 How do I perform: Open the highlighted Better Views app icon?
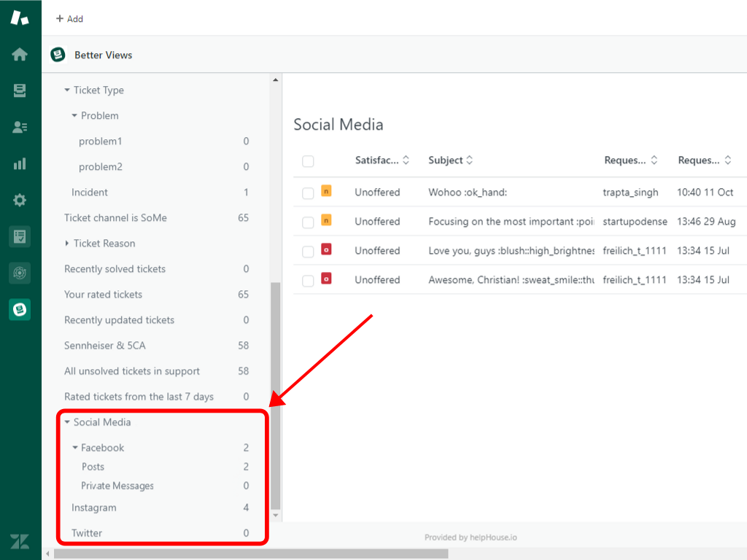pos(20,310)
